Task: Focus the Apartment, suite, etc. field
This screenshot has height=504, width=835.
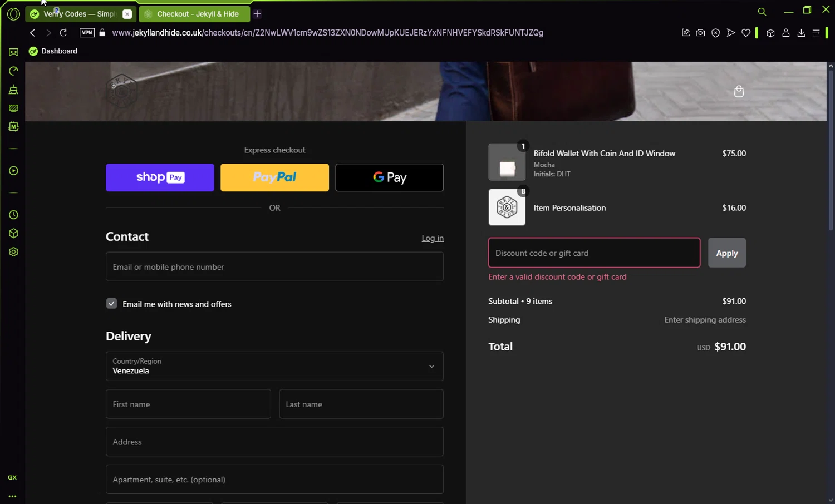Action: (274, 480)
